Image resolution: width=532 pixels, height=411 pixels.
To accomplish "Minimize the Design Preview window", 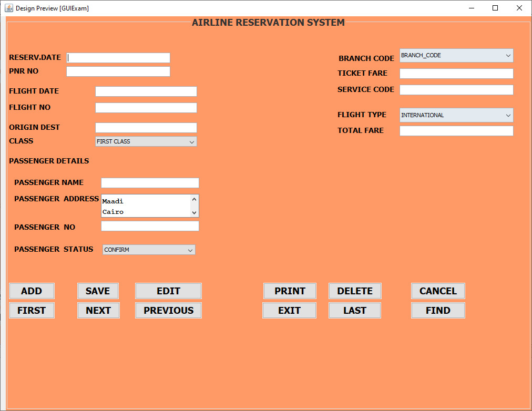I will pos(471,8).
